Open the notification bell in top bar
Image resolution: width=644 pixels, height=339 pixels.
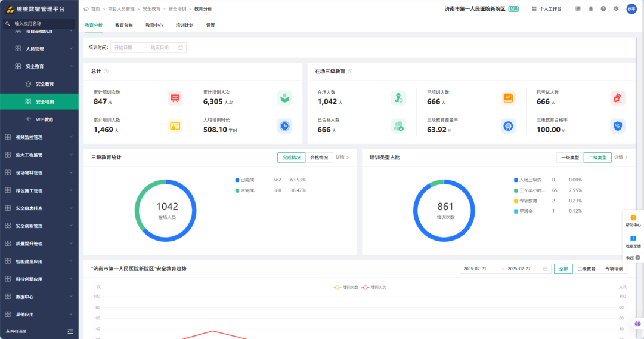click(590, 8)
